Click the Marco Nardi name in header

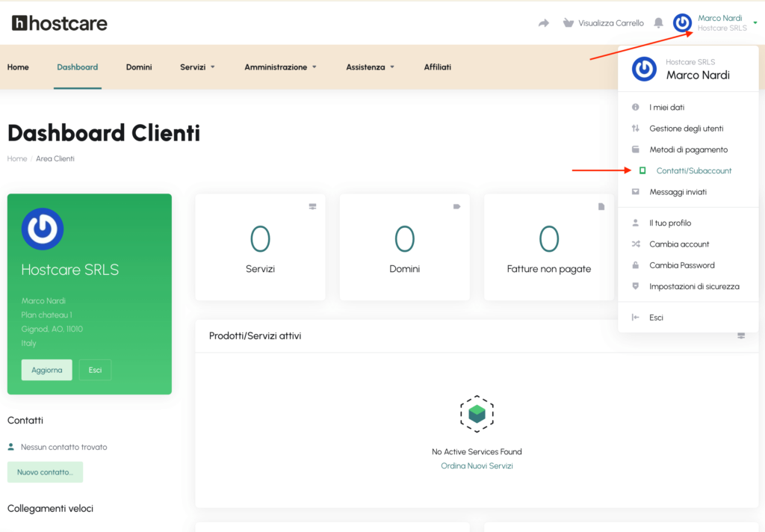(719, 18)
